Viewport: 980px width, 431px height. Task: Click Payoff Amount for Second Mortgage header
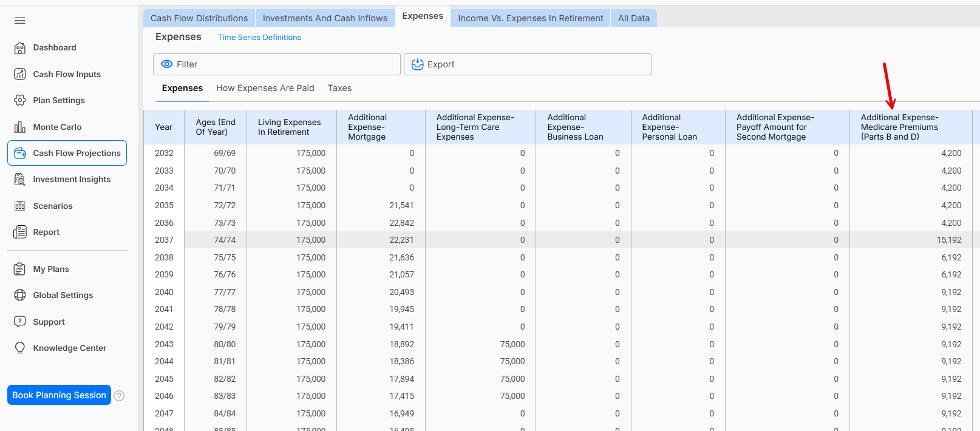[x=788, y=127]
